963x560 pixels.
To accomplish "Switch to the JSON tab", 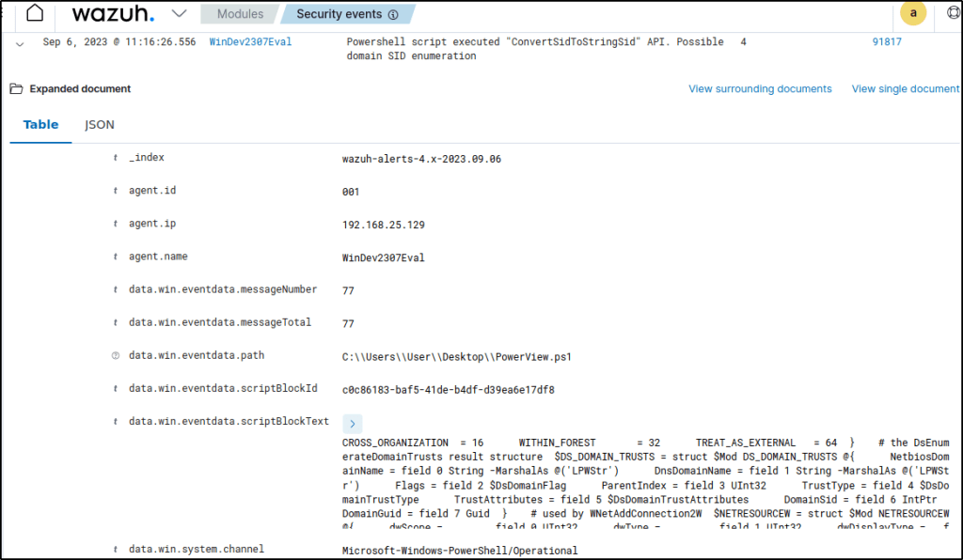I will [100, 125].
